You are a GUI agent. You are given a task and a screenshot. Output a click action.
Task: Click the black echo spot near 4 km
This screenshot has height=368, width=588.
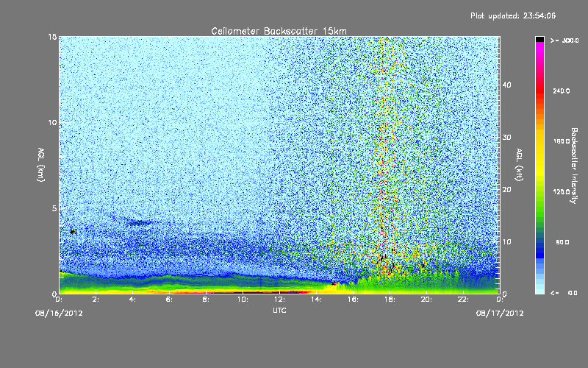pyautogui.click(x=73, y=232)
